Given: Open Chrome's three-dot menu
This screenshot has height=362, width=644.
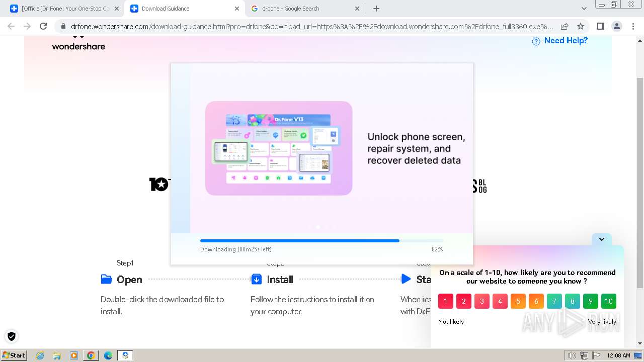Looking at the screenshot, I should point(632,27).
